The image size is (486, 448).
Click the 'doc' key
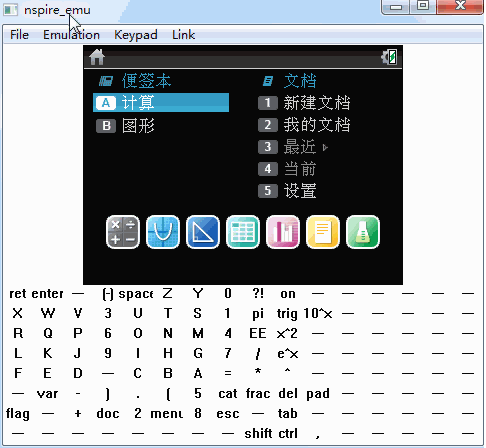[x=108, y=414]
